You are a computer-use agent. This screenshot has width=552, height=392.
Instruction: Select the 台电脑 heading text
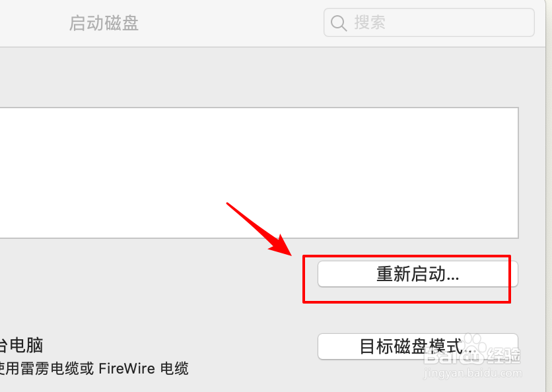[21, 345]
